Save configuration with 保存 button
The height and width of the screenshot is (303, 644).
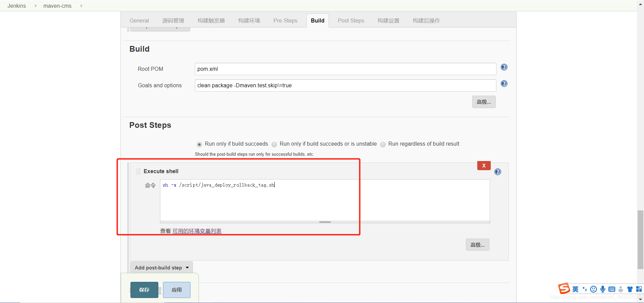(144, 290)
